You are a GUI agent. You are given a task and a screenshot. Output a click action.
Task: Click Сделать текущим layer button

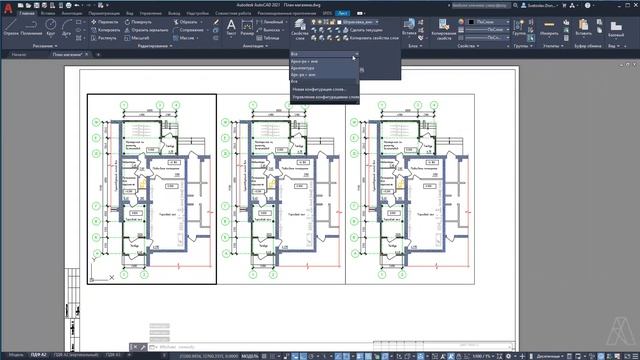pyautogui.click(x=363, y=30)
